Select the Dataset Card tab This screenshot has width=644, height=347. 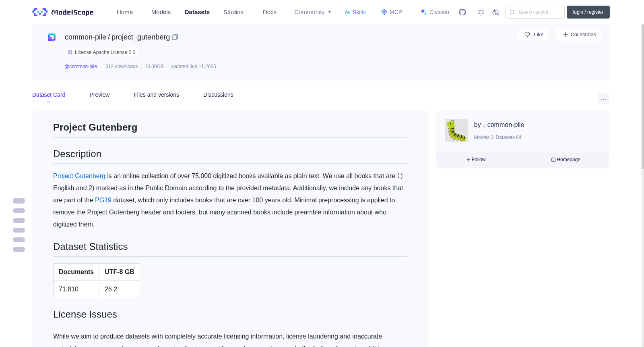[49, 95]
